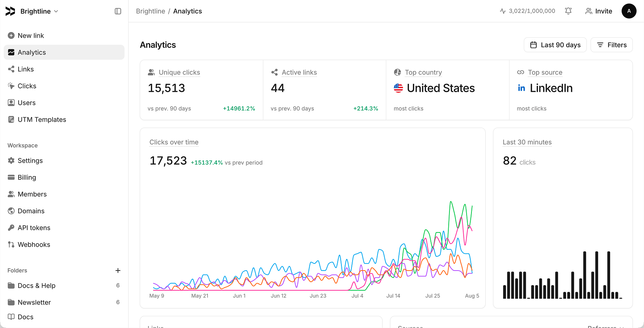
Task: Click the Users icon in sidebar
Action: point(11,103)
